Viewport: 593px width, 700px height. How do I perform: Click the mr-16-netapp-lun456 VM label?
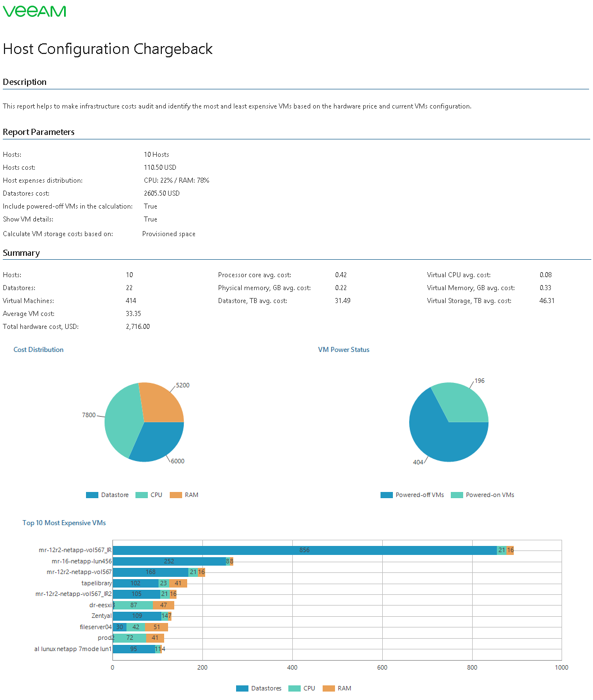82,561
